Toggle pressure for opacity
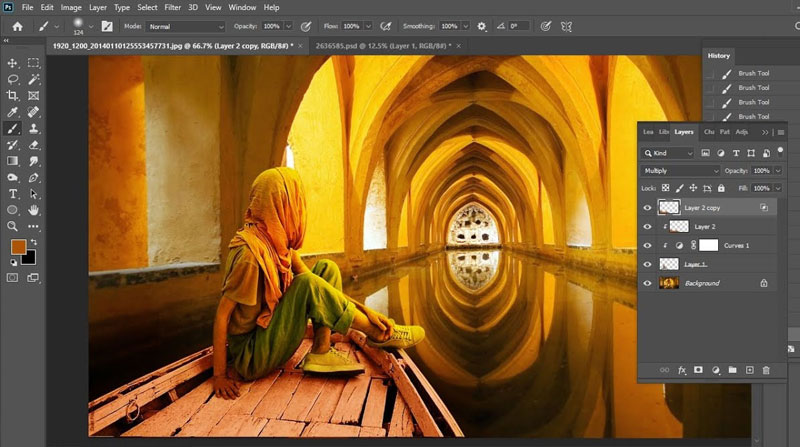The image size is (800, 447). point(306,26)
